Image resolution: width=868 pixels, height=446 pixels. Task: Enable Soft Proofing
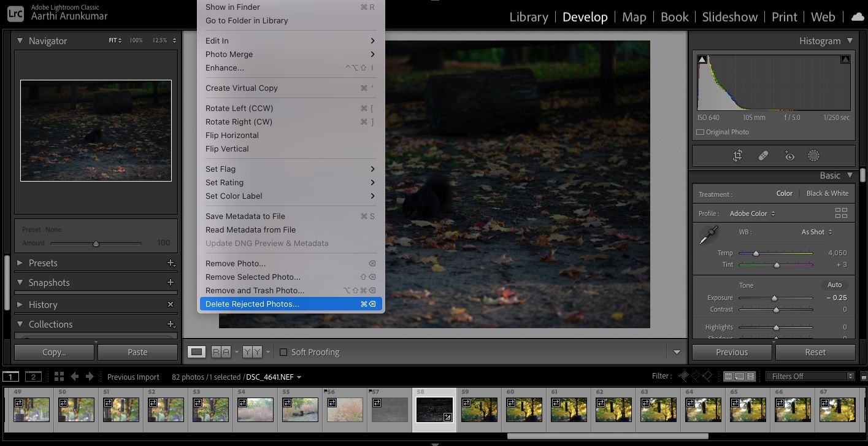283,352
